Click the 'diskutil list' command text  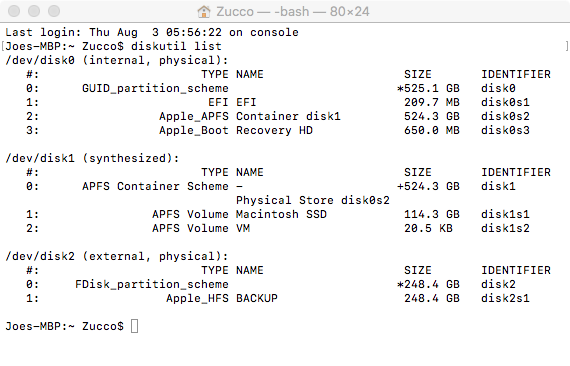pyautogui.click(x=176, y=46)
